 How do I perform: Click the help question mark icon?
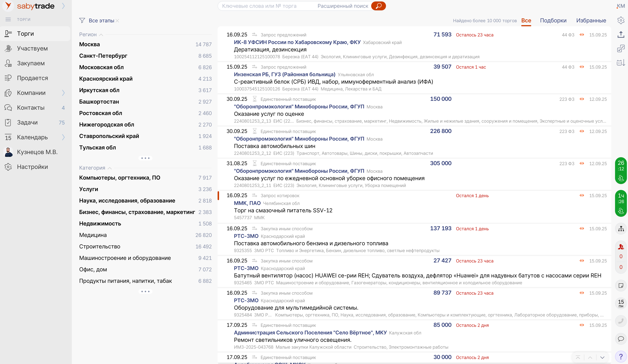click(x=621, y=357)
